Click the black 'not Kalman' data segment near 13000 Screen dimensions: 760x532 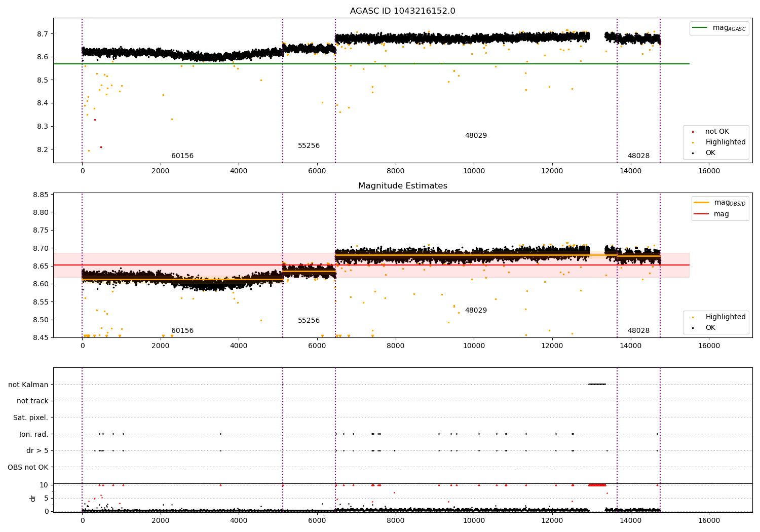pyautogui.click(x=597, y=385)
